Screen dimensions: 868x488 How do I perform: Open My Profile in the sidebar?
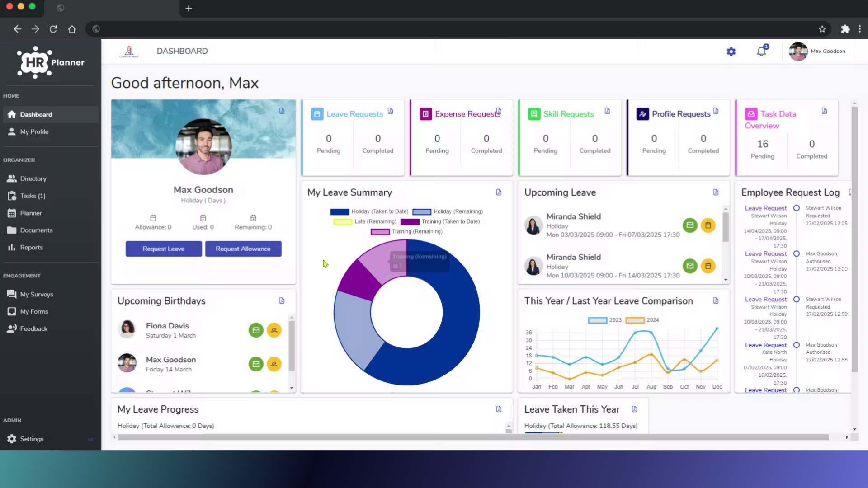pyautogui.click(x=50, y=131)
